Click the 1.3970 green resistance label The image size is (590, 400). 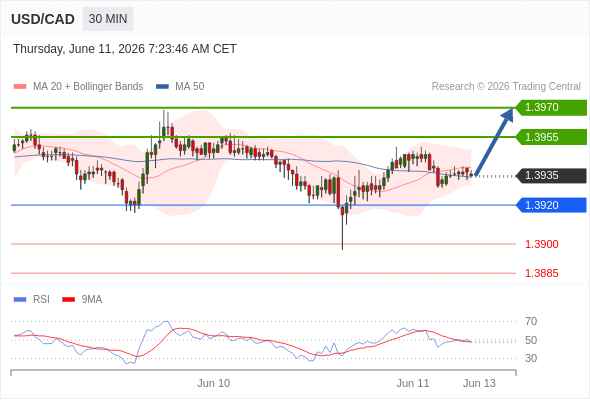tap(551, 108)
